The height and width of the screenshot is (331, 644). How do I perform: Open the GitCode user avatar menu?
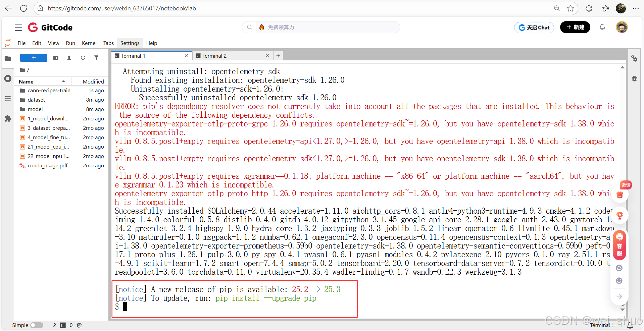point(622,27)
